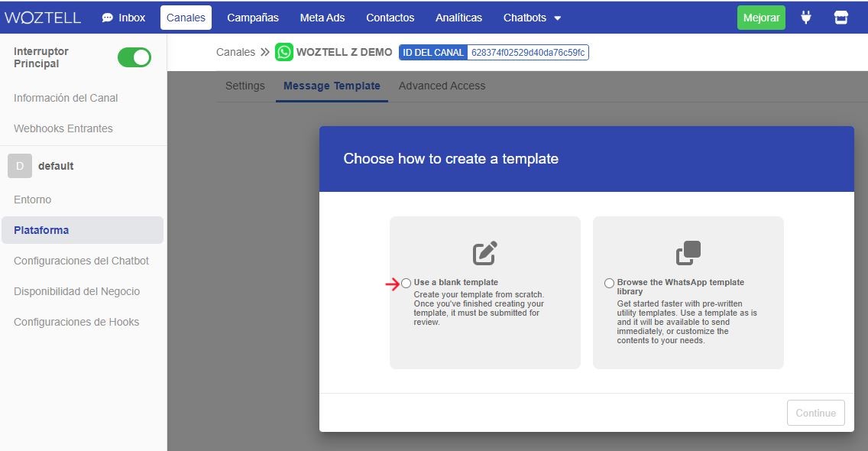868x451 pixels.
Task: Click the WOZTELL logo
Action: (x=43, y=18)
